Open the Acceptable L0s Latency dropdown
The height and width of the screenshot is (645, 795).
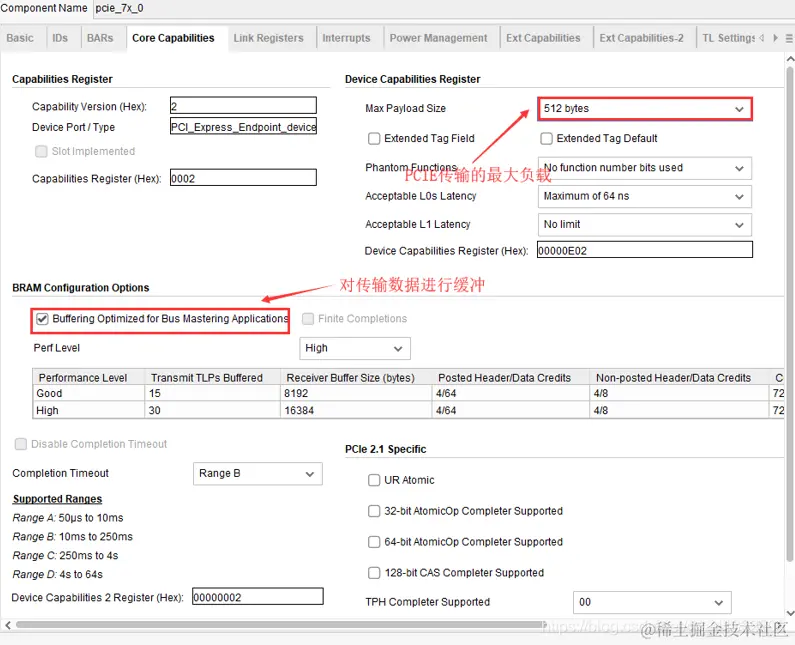click(645, 196)
